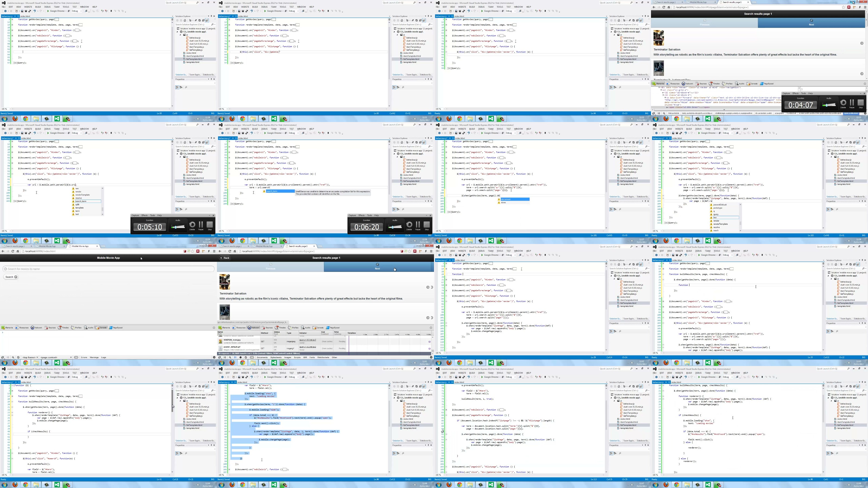Toggle Categorized view in Properties above the 0:05:10 recorder
Viewport: 868px width, 488px height.
click(x=177, y=209)
